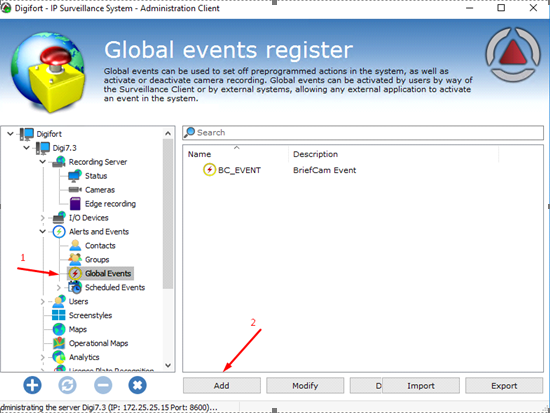Image resolution: width=550 pixels, height=413 pixels.
Task: Collapse the Recording Server node
Action: pyautogui.click(x=43, y=162)
